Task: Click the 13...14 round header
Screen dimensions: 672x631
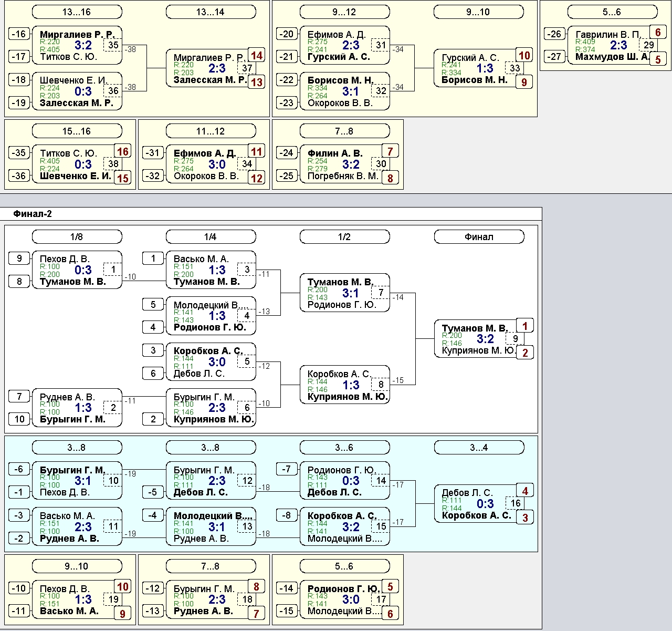Action: pyautogui.click(x=211, y=12)
